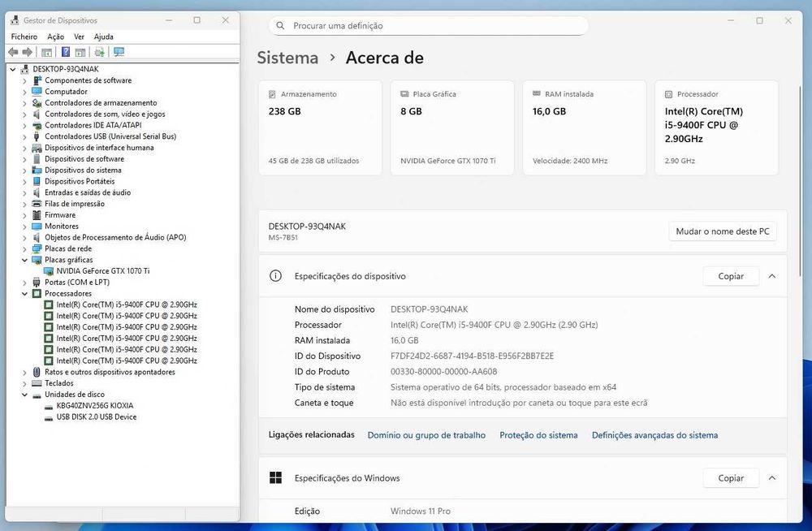Screen dimensions: 812x531
Task: Click the update driver icon with green arrow
Action: [99, 52]
